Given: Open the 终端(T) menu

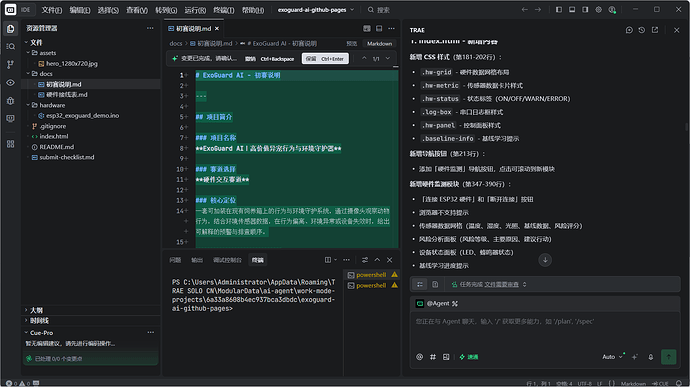Looking at the screenshot, I should pyautogui.click(x=224, y=10).
